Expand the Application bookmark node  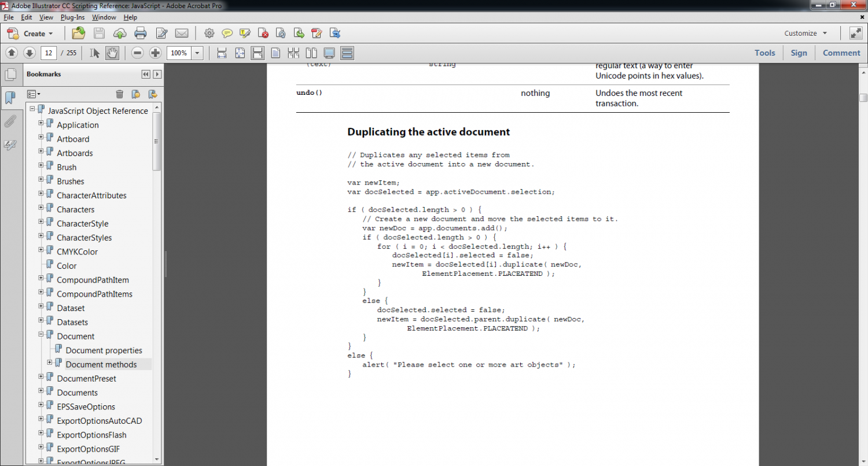41,123
